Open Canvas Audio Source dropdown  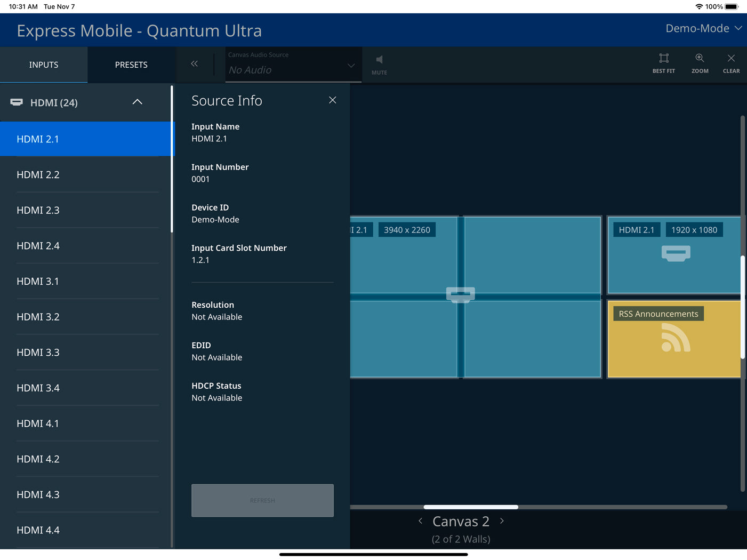[293, 65]
